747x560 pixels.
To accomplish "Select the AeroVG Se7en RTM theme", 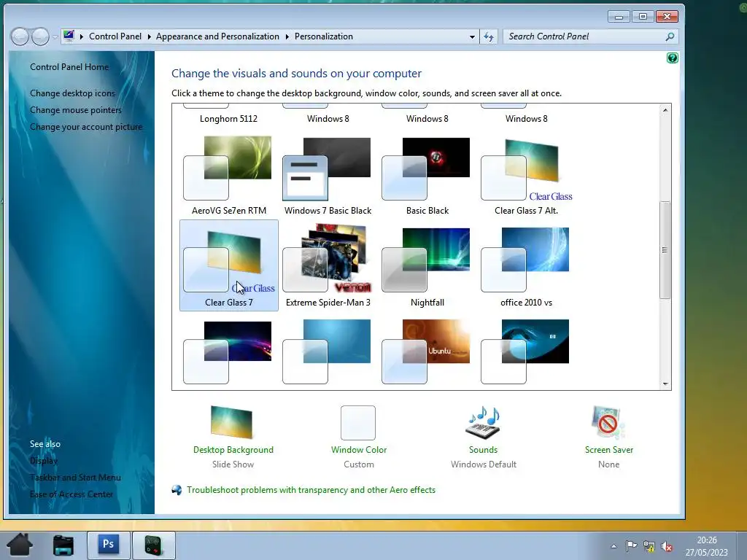I will click(228, 175).
